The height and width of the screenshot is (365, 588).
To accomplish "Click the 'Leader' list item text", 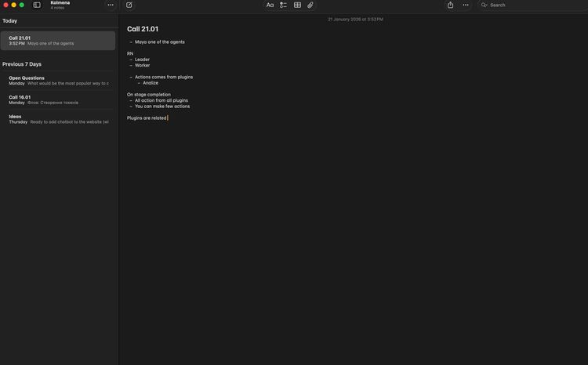I will 142,60.
